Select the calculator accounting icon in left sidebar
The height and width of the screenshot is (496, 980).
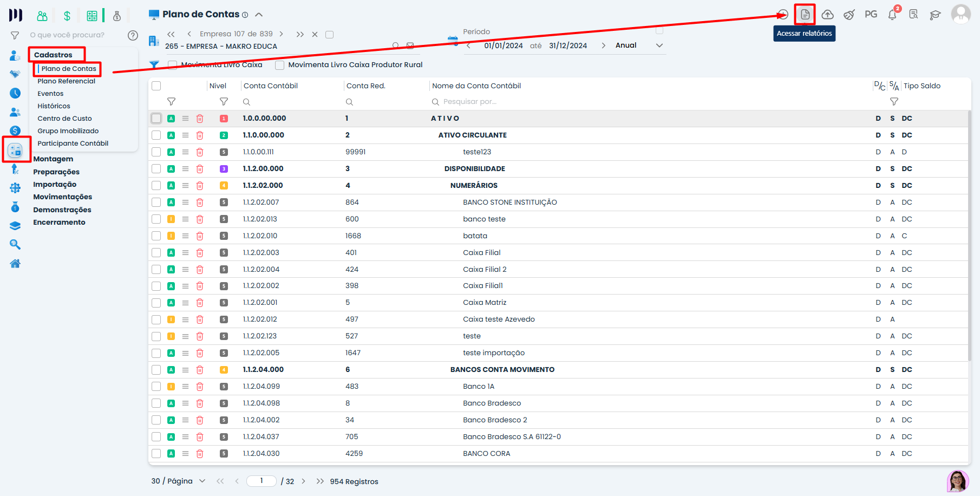click(x=15, y=150)
